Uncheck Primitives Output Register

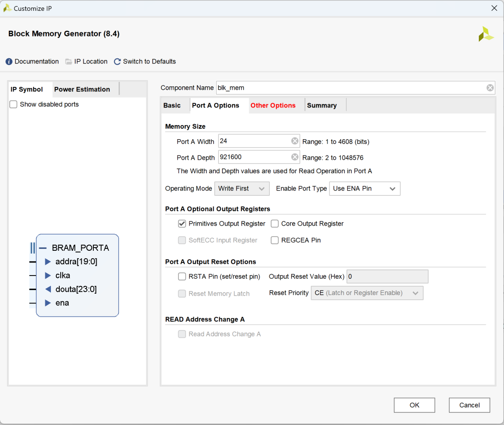pos(182,224)
